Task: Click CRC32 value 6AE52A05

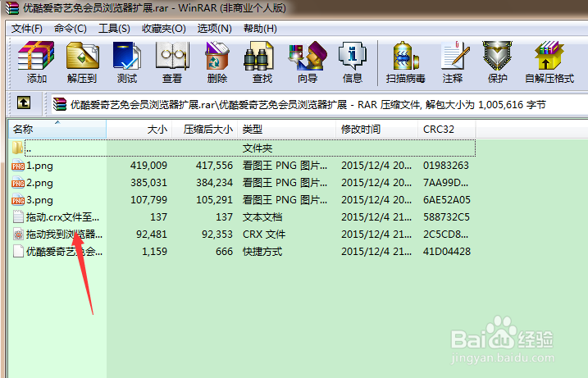Action: [x=447, y=200]
